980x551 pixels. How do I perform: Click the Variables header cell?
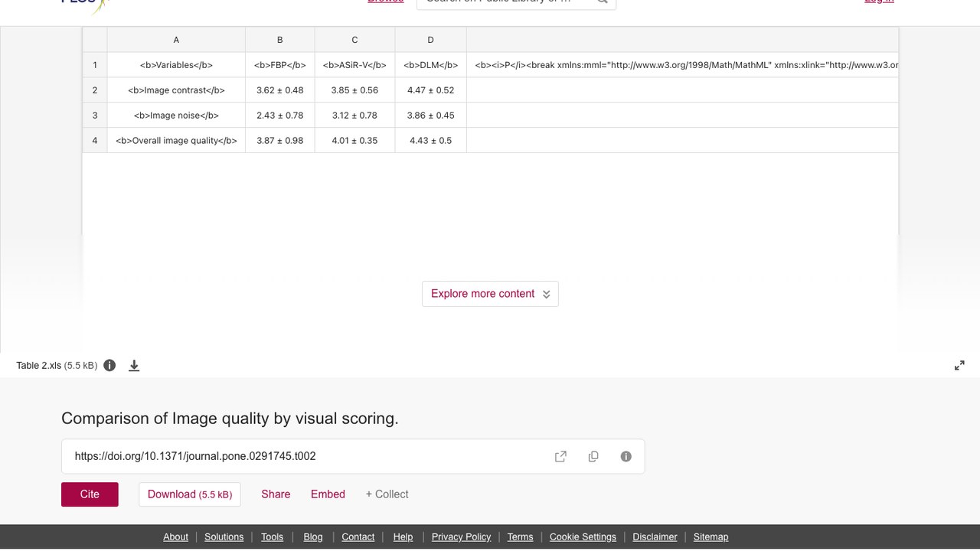pos(176,65)
